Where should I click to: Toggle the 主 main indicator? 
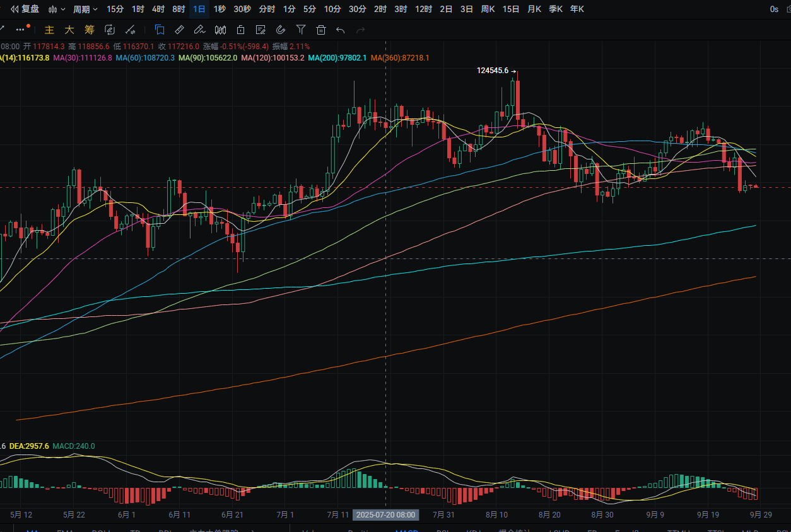[49, 30]
